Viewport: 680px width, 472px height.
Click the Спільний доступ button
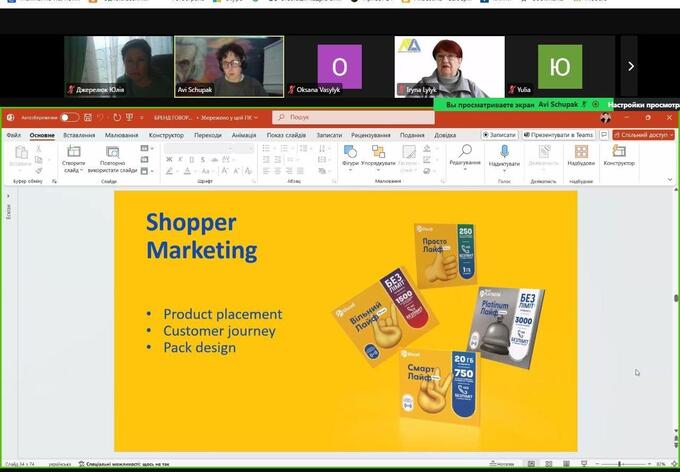click(x=644, y=135)
